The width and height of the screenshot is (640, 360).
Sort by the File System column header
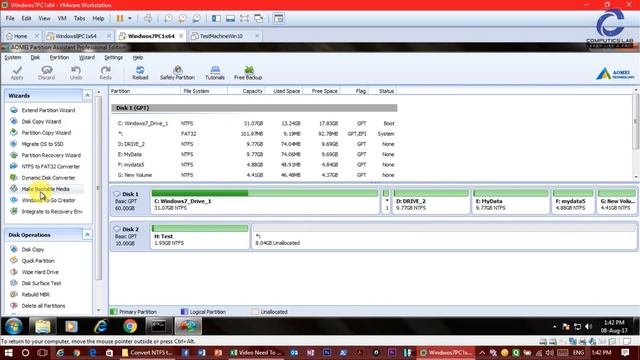coord(196,91)
